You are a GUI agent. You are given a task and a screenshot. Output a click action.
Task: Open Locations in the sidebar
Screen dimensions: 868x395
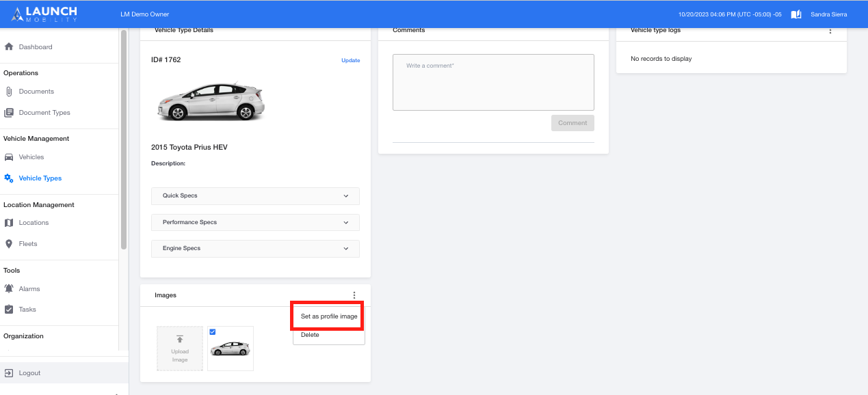pos(34,223)
